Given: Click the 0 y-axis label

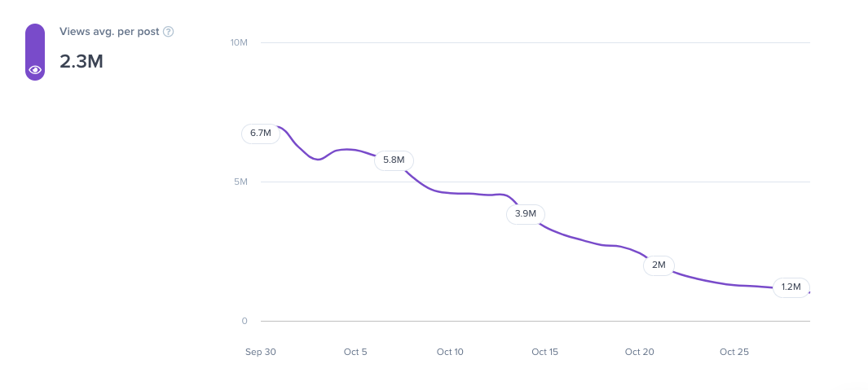Looking at the screenshot, I should (244, 321).
